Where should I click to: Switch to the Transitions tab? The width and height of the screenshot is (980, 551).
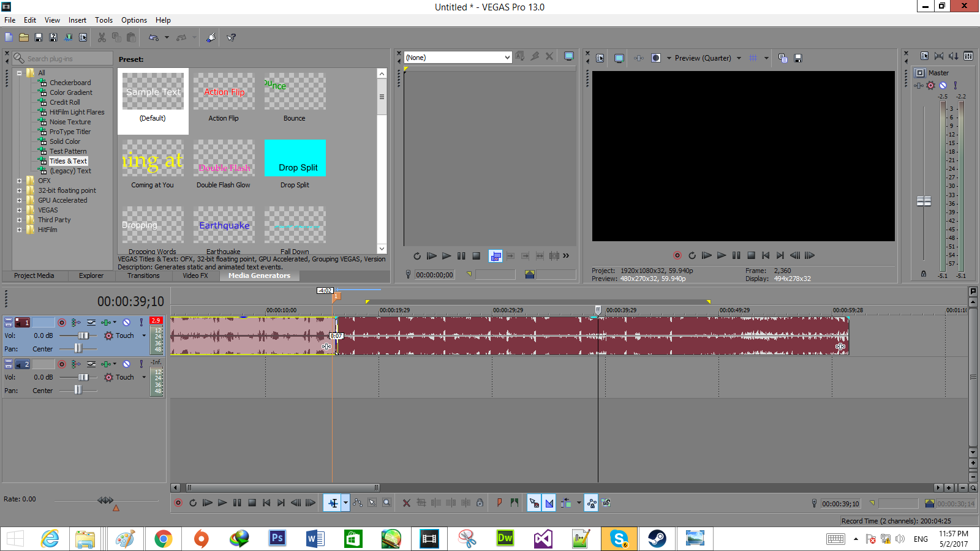(x=143, y=275)
